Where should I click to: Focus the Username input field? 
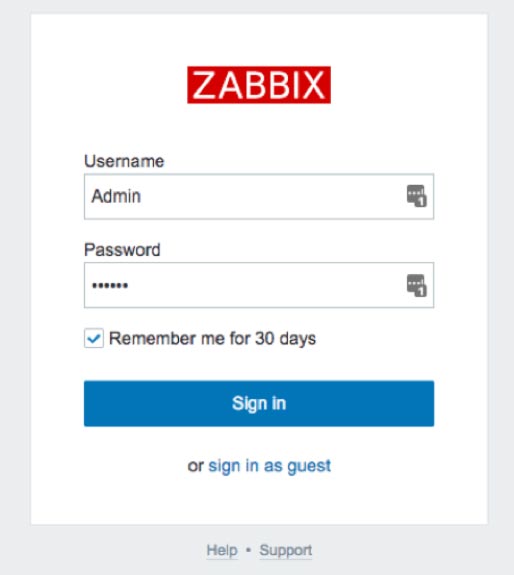[x=259, y=196]
